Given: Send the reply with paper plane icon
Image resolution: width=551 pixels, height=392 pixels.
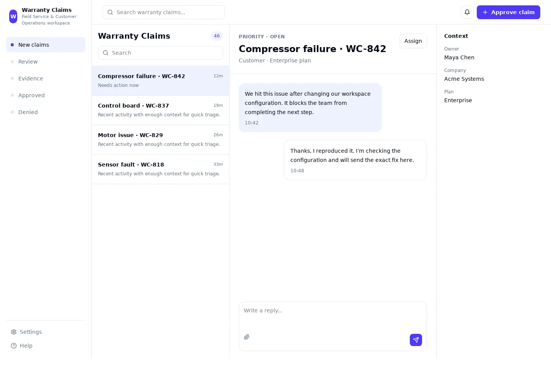Looking at the screenshot, I should coord(416,340).
